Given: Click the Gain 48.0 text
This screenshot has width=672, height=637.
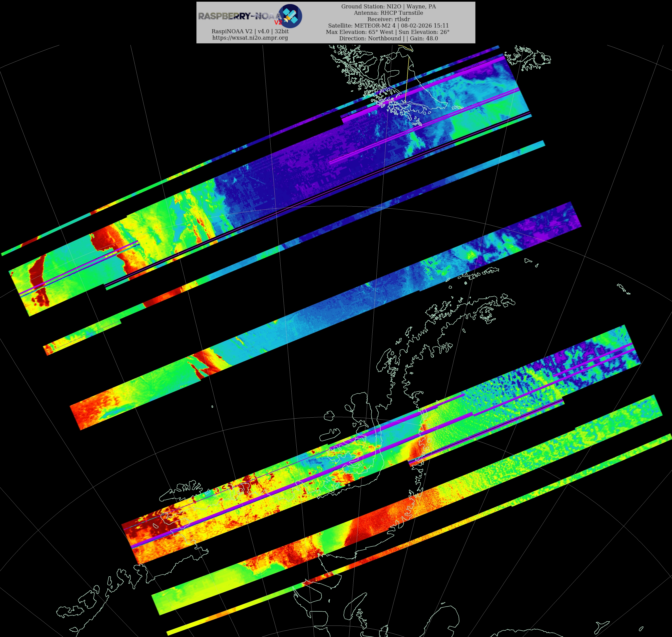Looking at the screenshot, I should (x=424, y=38).
